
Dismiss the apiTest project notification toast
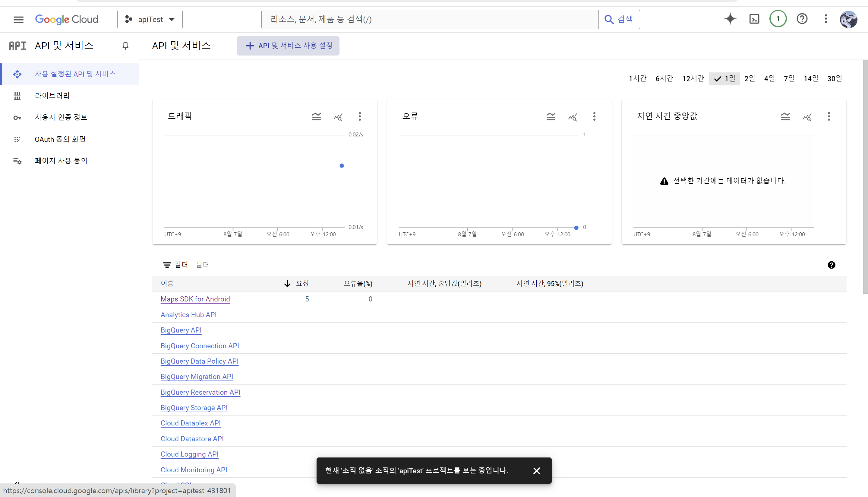(x=537, y=471)
